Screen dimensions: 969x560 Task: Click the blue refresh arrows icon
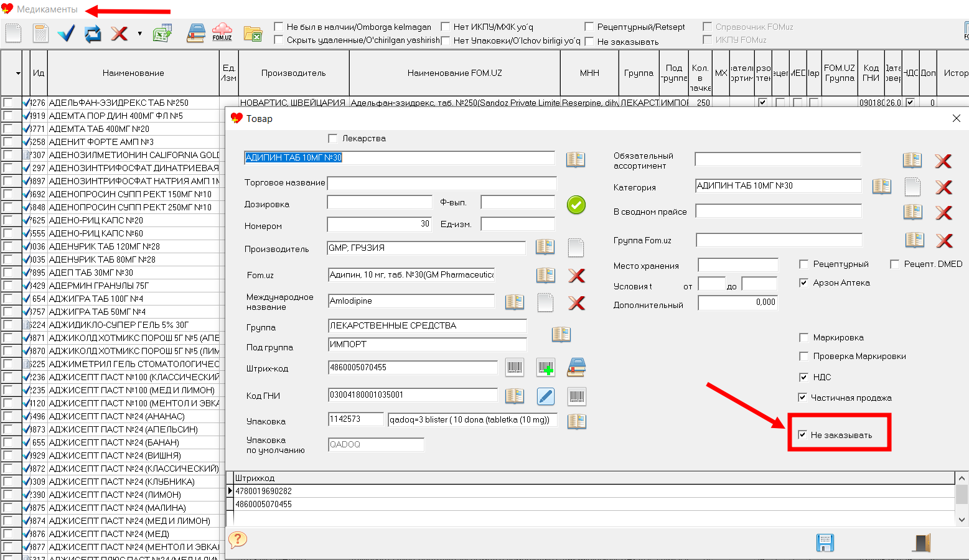click(93, 34)
